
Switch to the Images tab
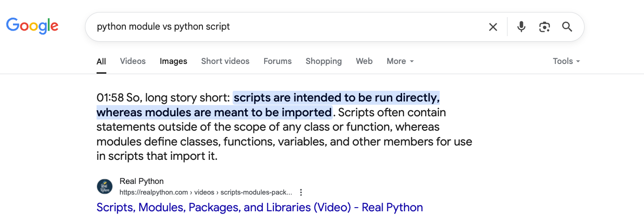pyautogui.click(x=173, y=61)
